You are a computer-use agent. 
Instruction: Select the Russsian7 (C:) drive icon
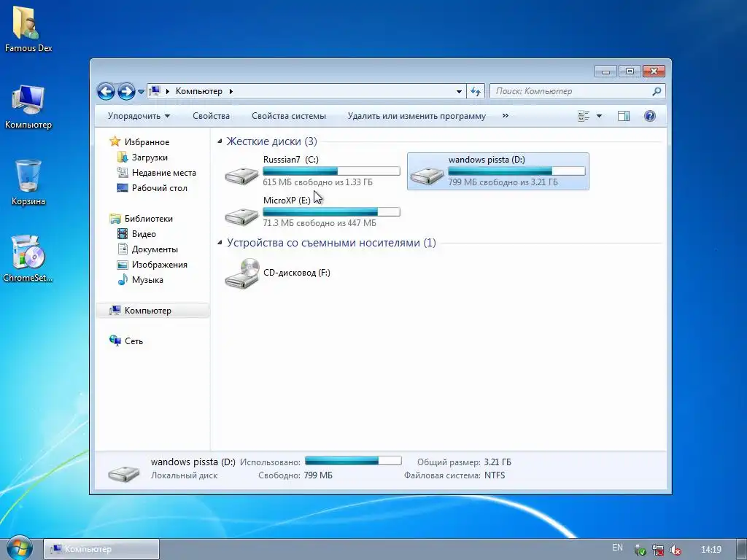coord(241,176)
